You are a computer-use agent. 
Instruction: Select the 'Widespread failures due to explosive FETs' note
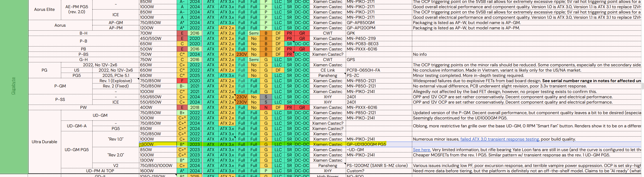(x=526, y=81)
